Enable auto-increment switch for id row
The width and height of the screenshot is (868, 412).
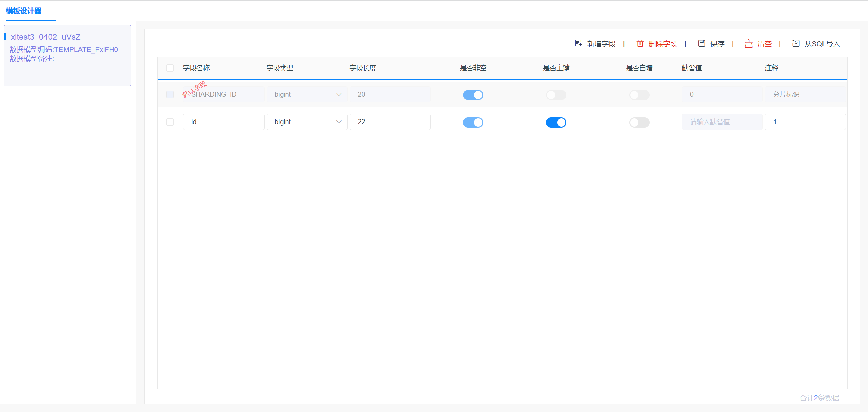[x=639, y=122]
